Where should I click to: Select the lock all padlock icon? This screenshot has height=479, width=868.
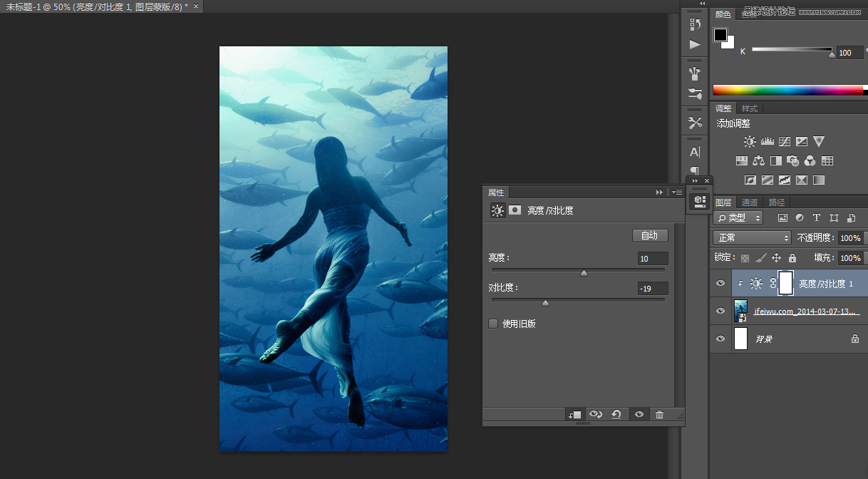click(x=792, y=258)
